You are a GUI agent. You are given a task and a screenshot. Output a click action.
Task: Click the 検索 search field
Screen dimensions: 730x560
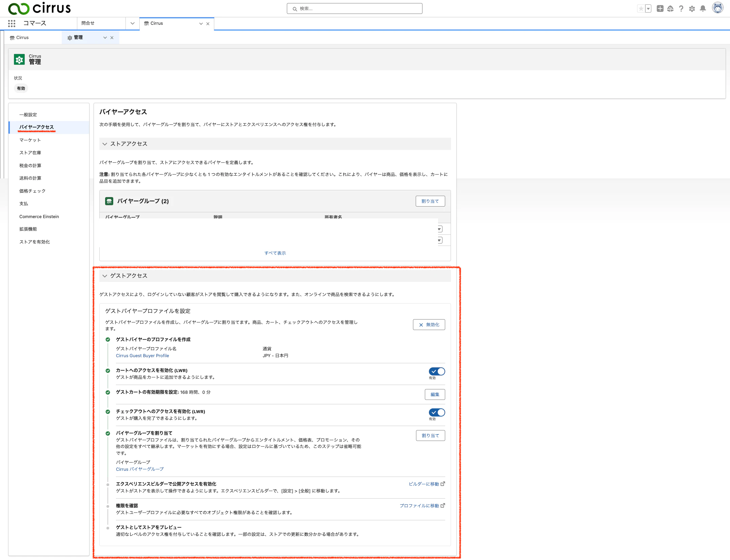point(355,8)
